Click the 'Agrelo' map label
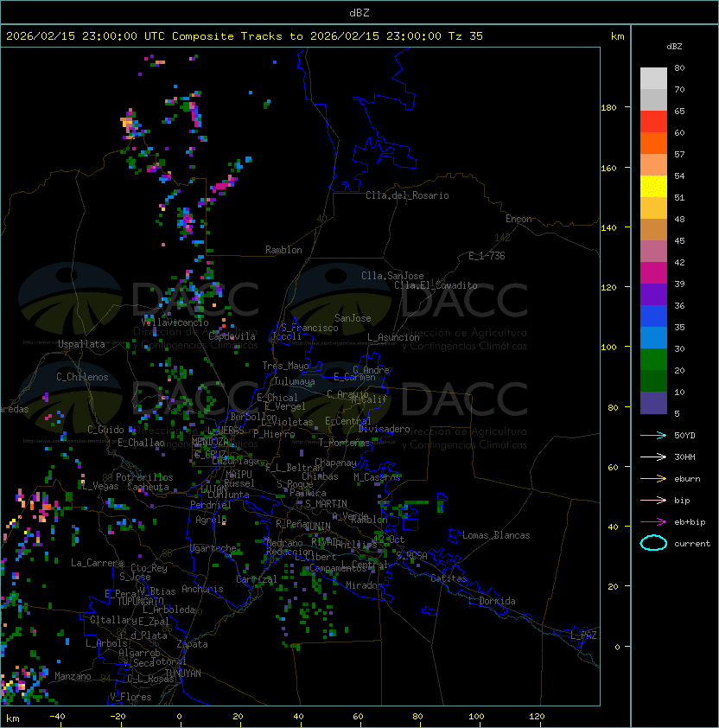The image size is (719, 728). tap(211, 520)
